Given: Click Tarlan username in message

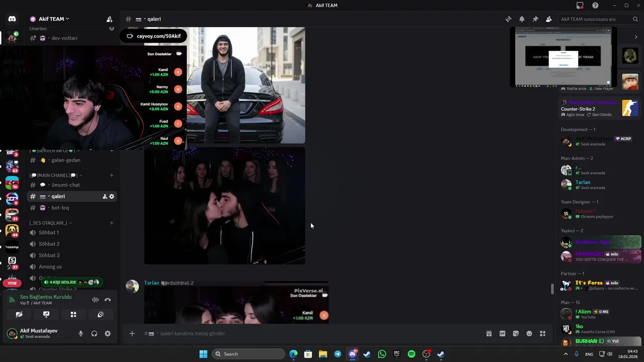Looking at the screenshot, I should [x=151, y=283].
